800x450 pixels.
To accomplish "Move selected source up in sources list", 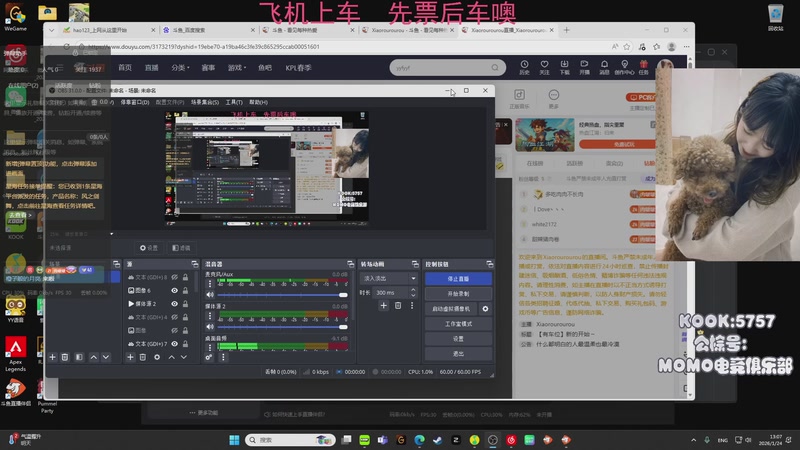I will (171, 357).
